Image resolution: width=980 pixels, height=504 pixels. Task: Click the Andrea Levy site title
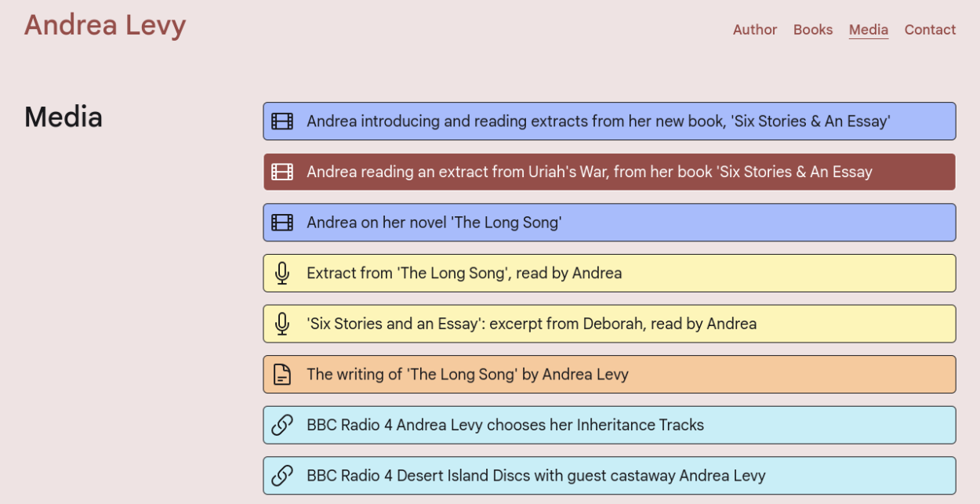click(105, 25)
